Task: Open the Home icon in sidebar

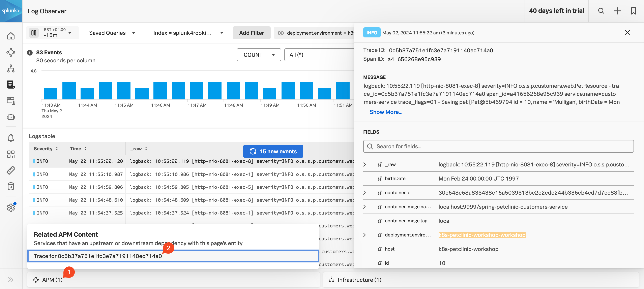Action: click(x=11, y=36)
